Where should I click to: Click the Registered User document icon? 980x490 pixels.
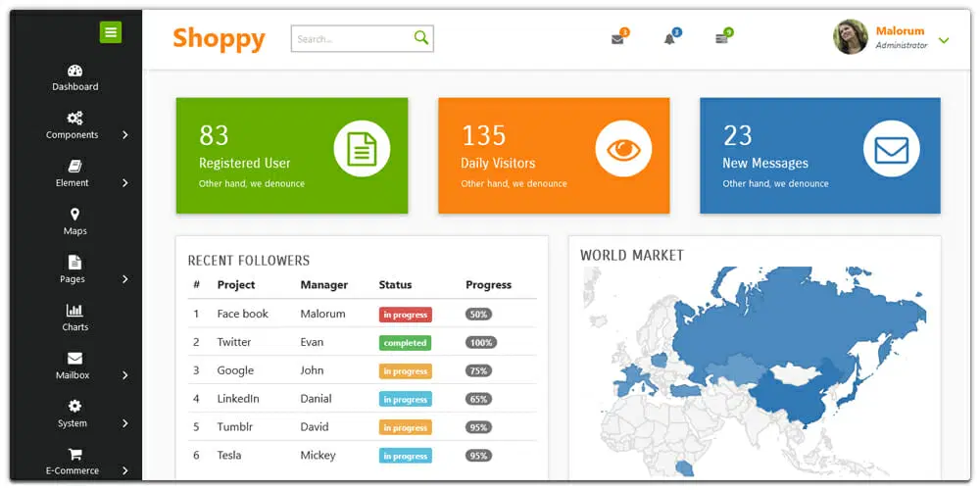coord(362,149)
